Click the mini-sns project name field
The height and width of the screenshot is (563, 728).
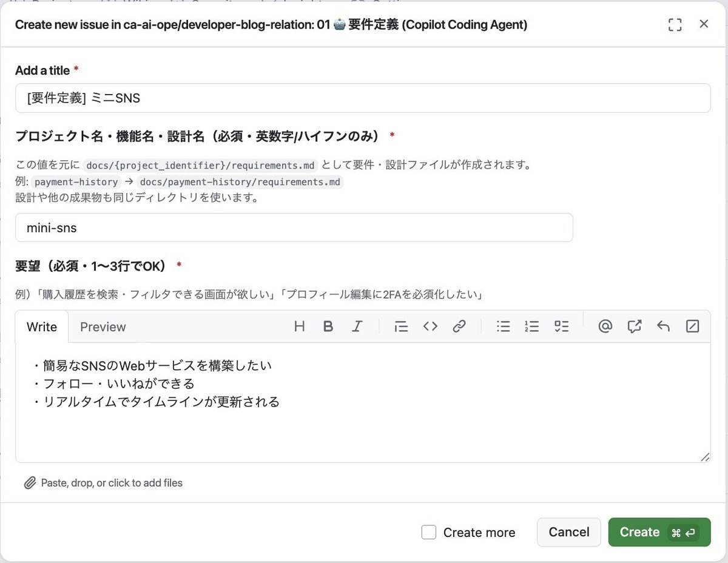(x=294, y=228)
